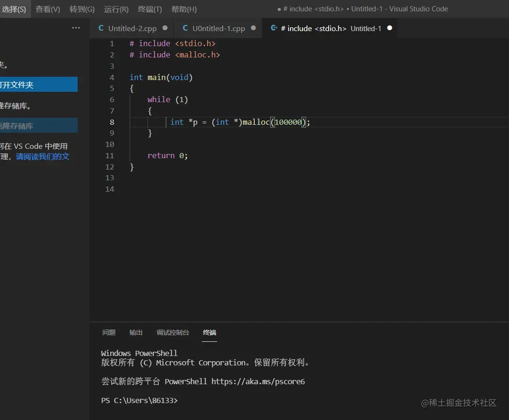The width and height of the screenshot is (509, 420).
Task: Click the C++ icon on the active Untitled-1 tab
Action: coord(274,28)
